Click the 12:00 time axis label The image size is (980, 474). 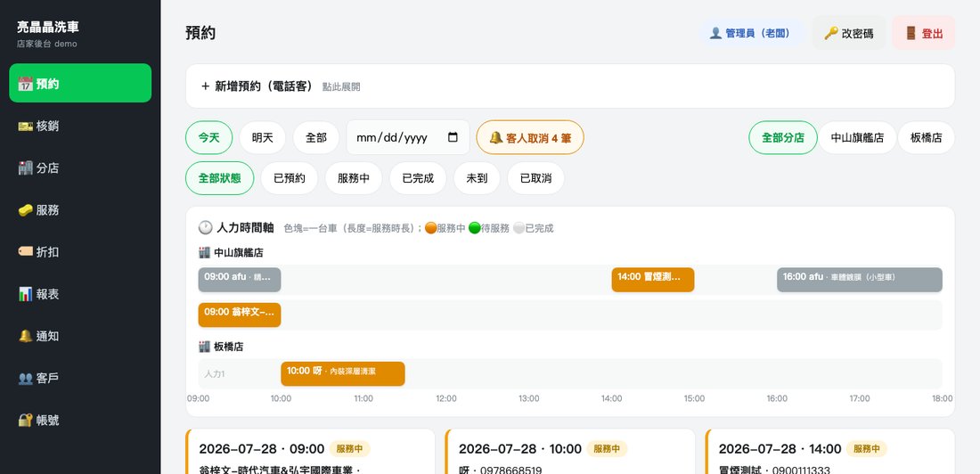(446, 398)
